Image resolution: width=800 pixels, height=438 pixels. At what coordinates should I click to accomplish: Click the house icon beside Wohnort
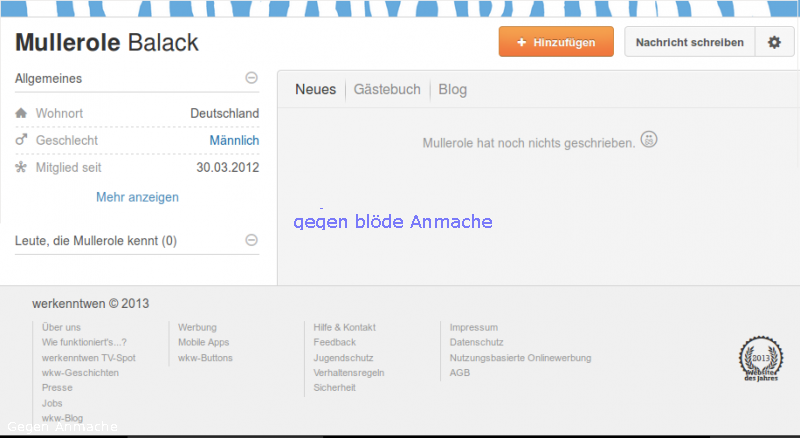point(21,114)
